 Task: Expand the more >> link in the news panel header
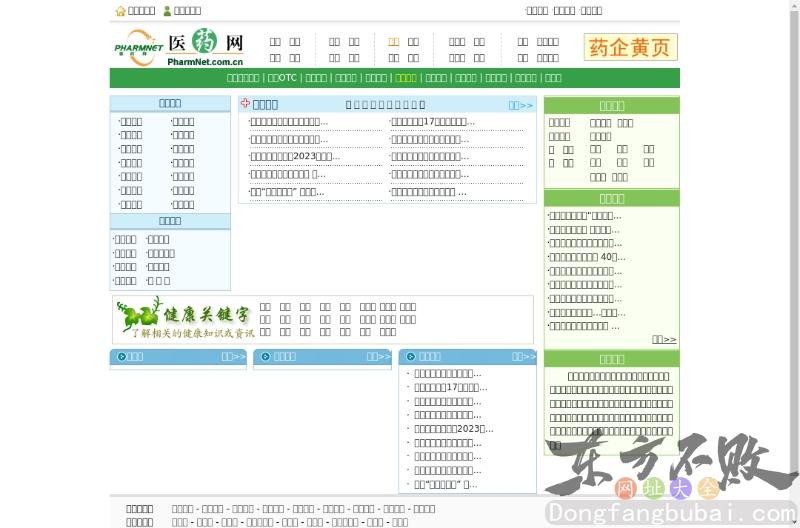[520, 104]
